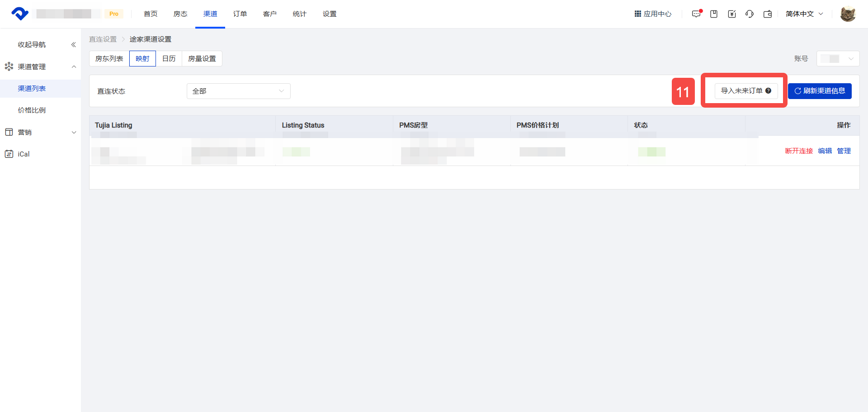Click the bookmark guide icon in header

pyautogui.click(x=714, y=14)
